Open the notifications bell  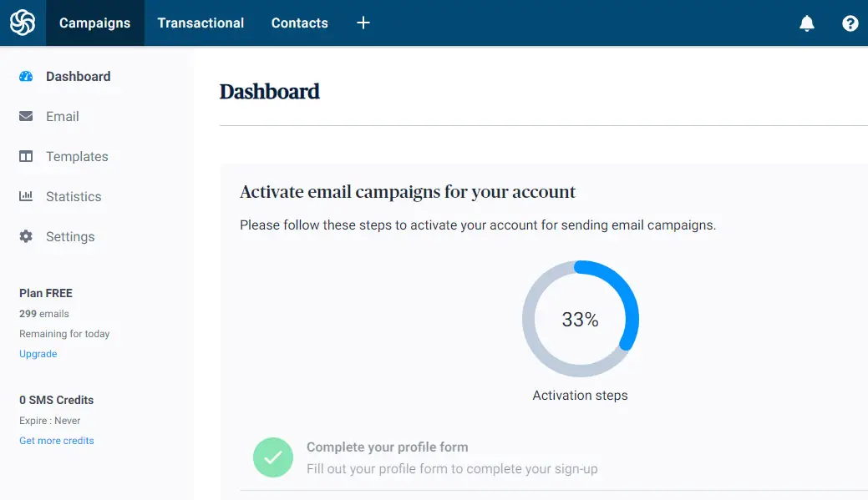(807, 23)
